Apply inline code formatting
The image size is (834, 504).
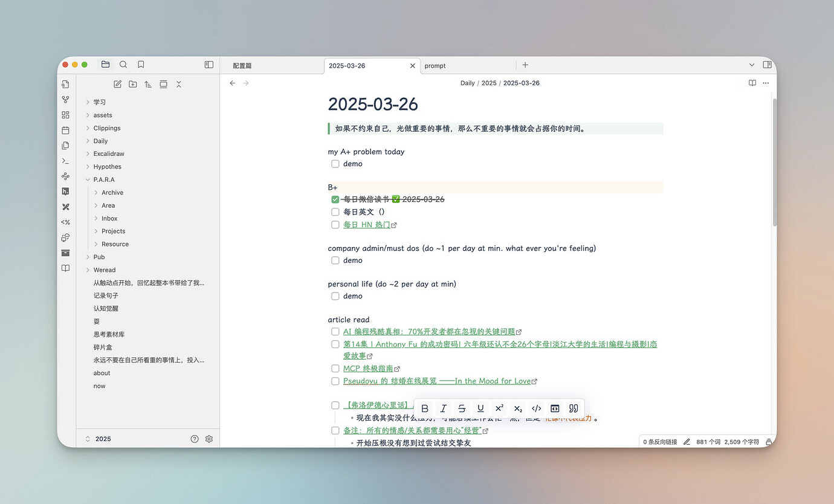(x=536, y=409)
